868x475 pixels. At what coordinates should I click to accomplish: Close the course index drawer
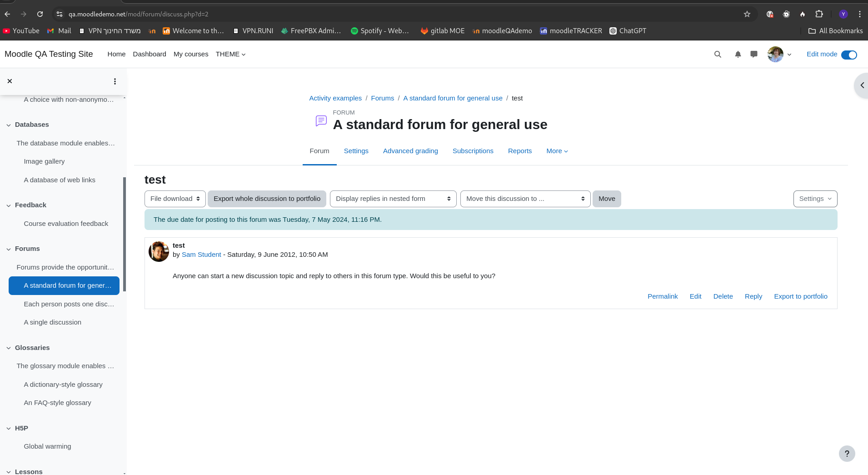tap(10, 81)
